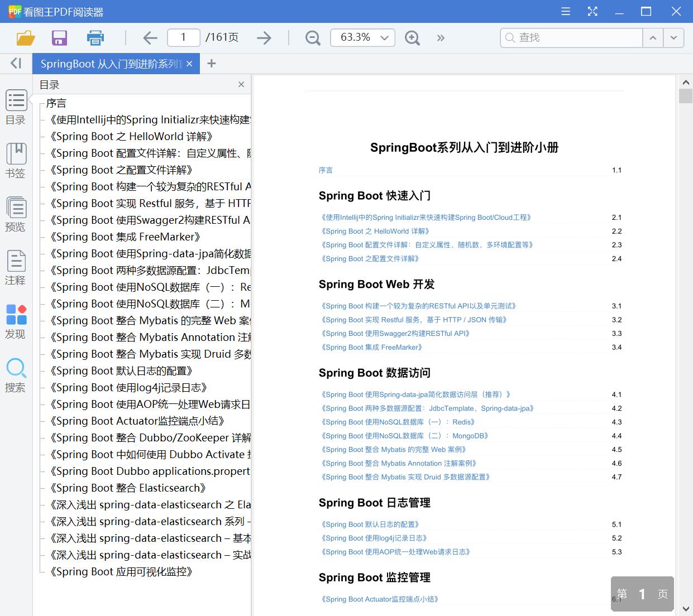Image resolution: width=693 pixels, height=616 pixels.
Task: Open the 书签 bookmarks panel
Action: [x=16, y=161]
